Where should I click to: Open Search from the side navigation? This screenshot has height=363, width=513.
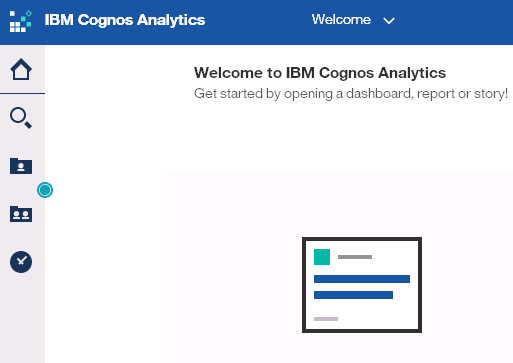click(x=21, y=118)
